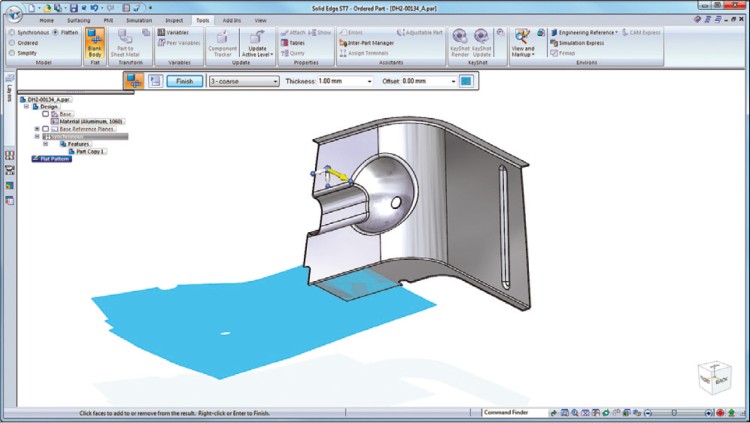Open the Inter-Part Manager
The width and height of the screenshot is (750, 423).
[368, 42]
